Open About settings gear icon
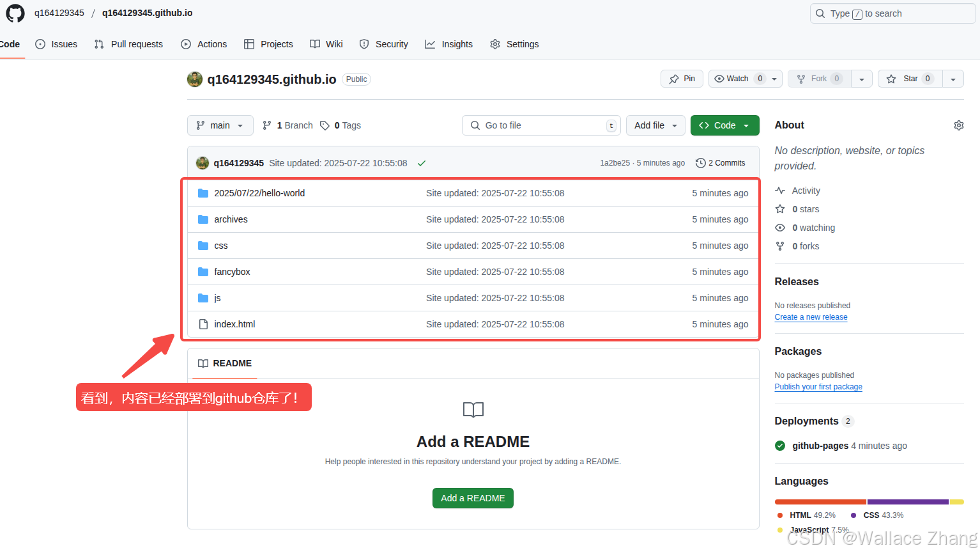980x555 pixels. [958, 125]
